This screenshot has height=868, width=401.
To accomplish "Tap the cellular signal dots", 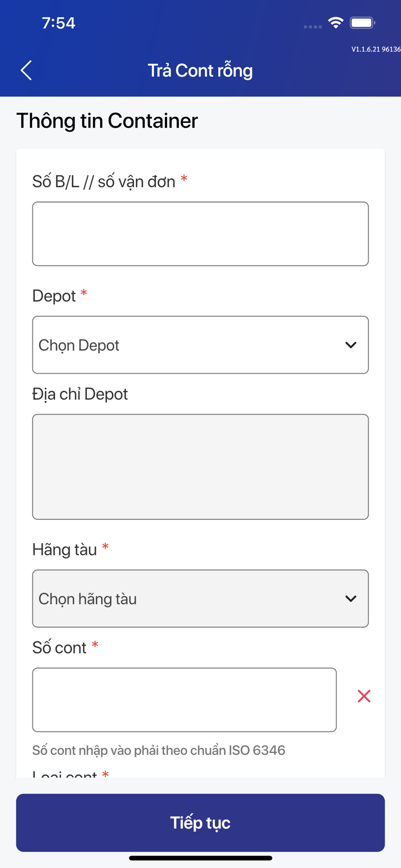I will [x=312, y=27].
